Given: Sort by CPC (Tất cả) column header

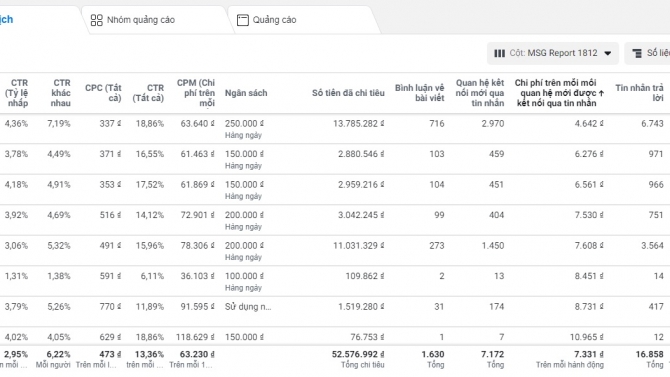Looking at the screenshot, I should point(103,93).
